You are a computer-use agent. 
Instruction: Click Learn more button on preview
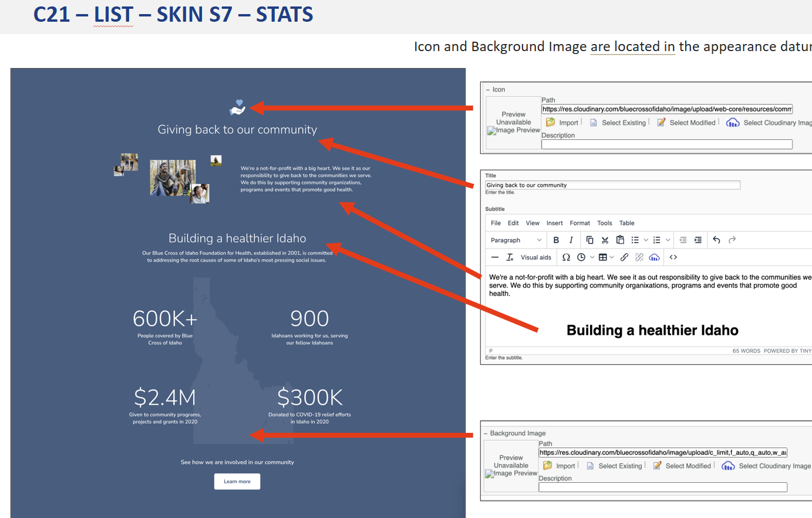(x=237, y=482)
